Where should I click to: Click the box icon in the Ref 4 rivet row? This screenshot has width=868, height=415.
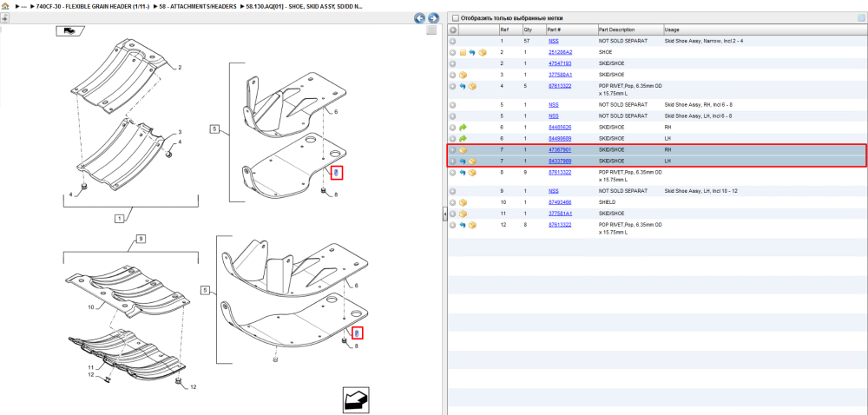click(472, 86)
